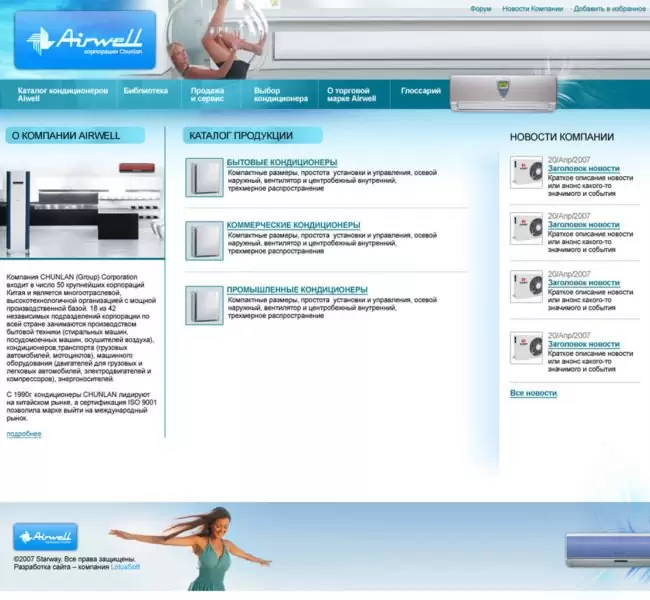Click the showroom photo under О компании

(x=82, y=209)
